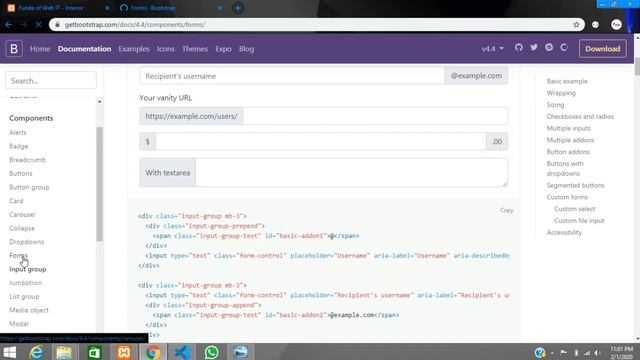Image resolution: width=640 pixels, height=360 pixels.
Task: Open the Excel taskbar icon
Action: [94, 352]
